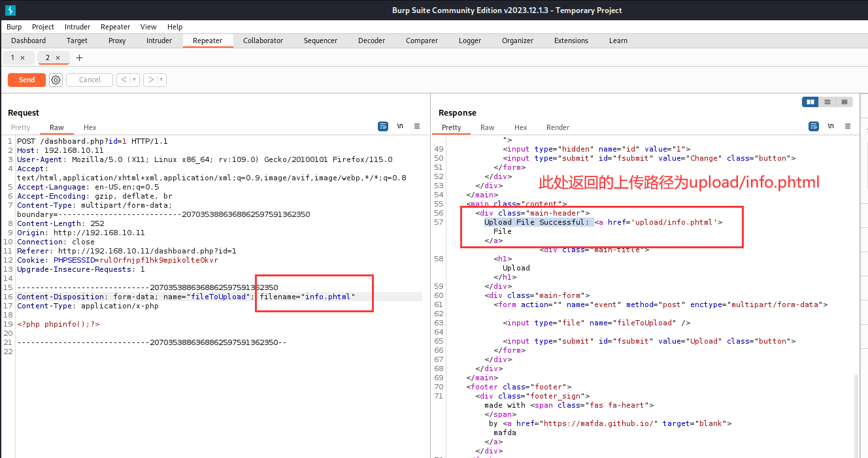This screenshot has width=868, height=458.
Task: Switch to the Organizer tab
Action: [x=518, y=41]
